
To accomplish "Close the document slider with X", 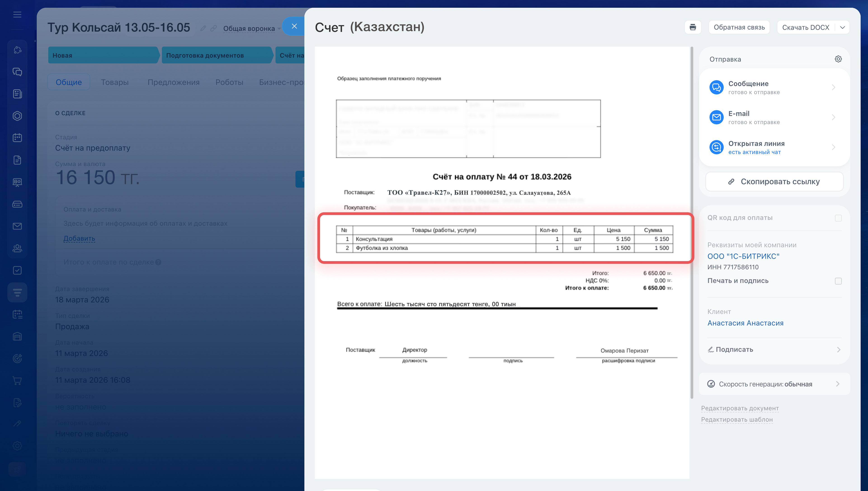I will coord(294,26).
